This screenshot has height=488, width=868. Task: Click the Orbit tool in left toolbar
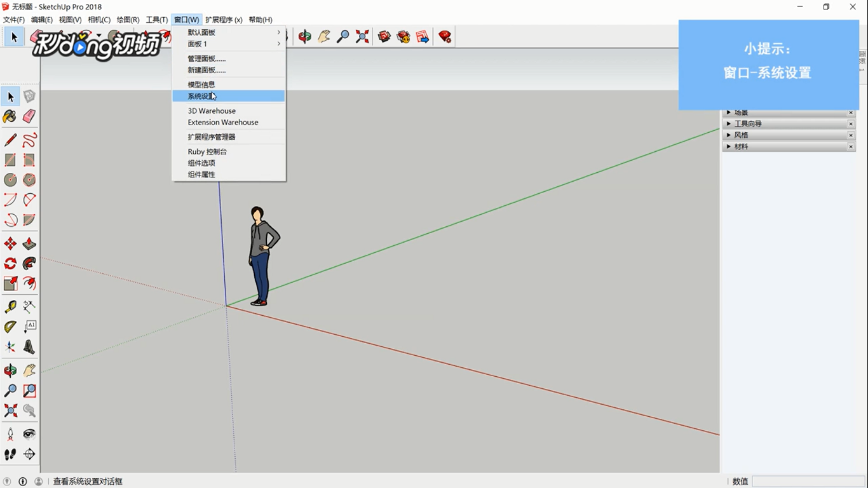[10, 370]
